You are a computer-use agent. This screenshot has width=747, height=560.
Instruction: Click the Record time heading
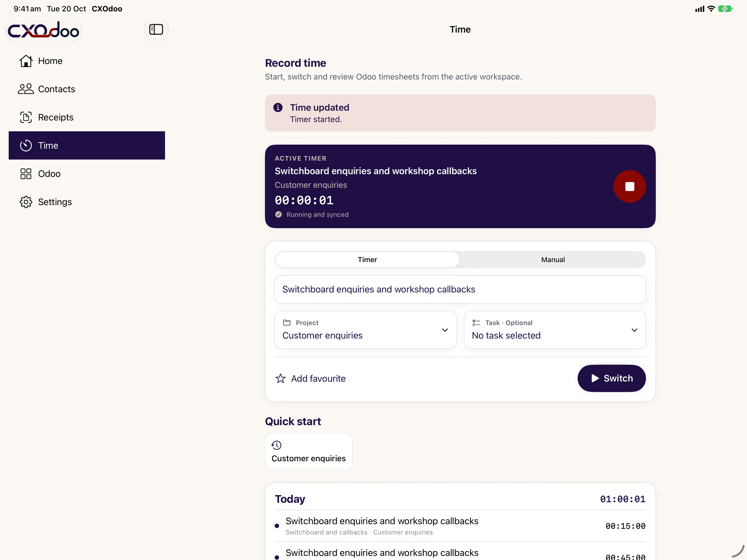(296, 63)
